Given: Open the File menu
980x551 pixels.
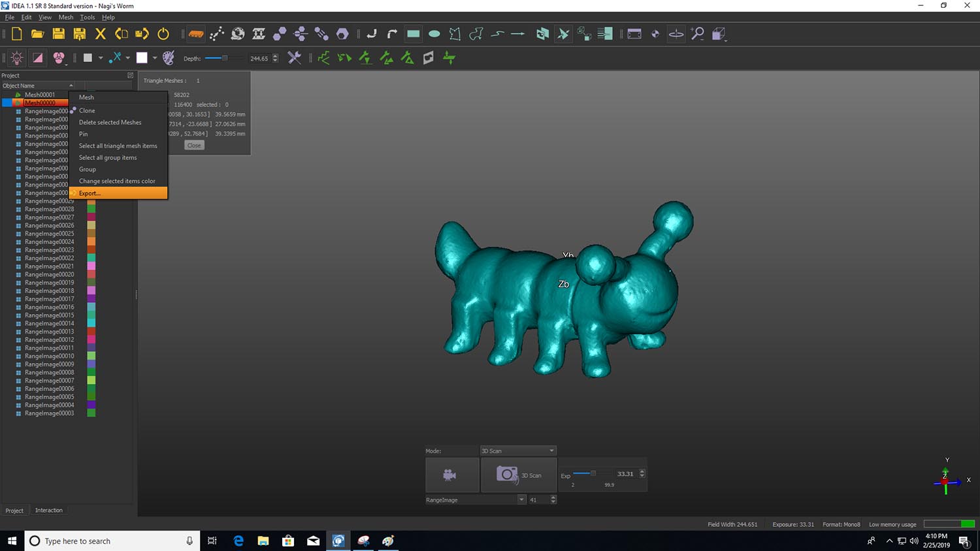Looking at the screenshot, I should coord(10,18).
